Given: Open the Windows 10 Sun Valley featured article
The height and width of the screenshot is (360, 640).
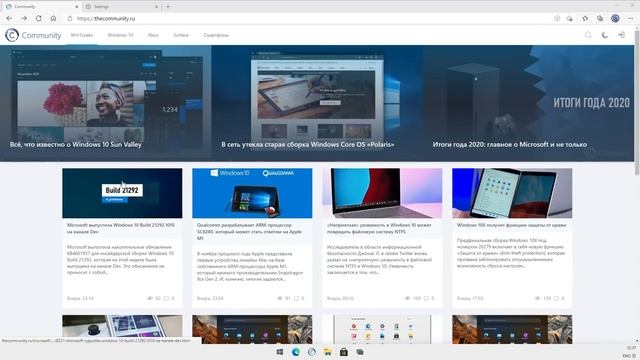Looking at the screenshot, I should click(106, 103).
